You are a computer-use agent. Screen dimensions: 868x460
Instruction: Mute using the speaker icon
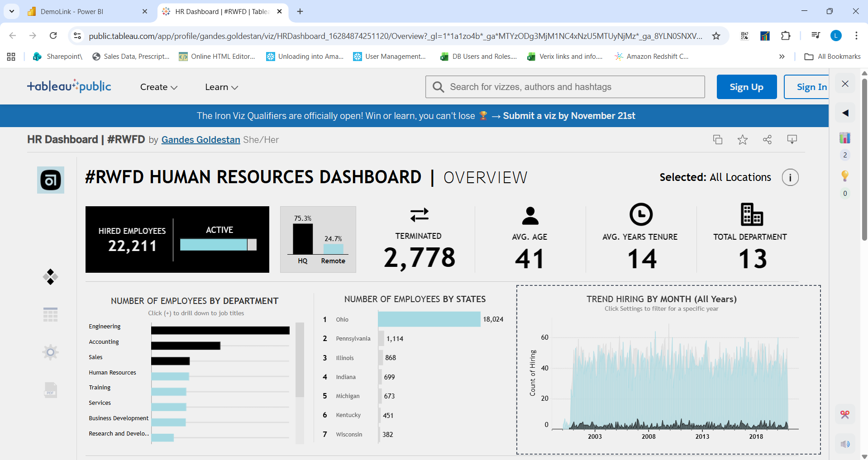click(x=844, y=444)
